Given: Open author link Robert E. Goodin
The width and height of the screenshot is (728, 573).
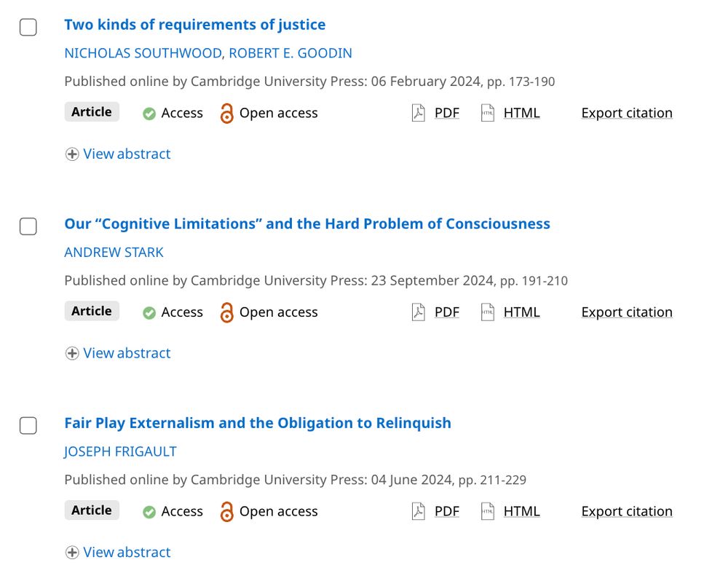Looking at the screenshot, I should point(290,53).
